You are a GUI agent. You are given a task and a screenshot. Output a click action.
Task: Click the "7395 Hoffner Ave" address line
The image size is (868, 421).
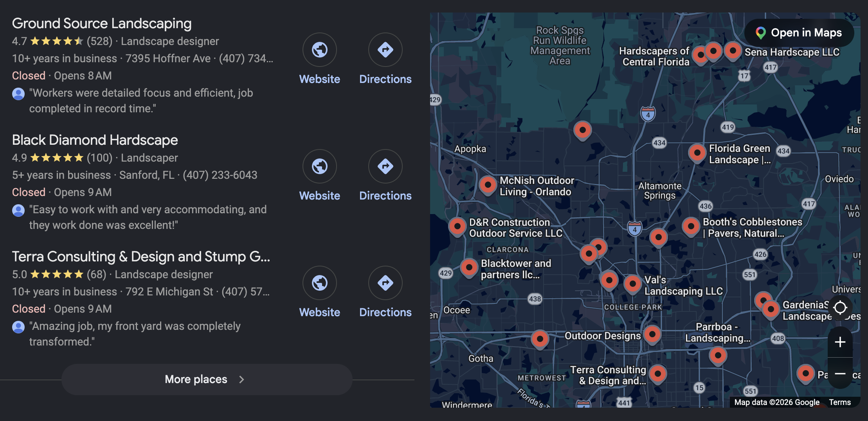[x=168, y=58]
